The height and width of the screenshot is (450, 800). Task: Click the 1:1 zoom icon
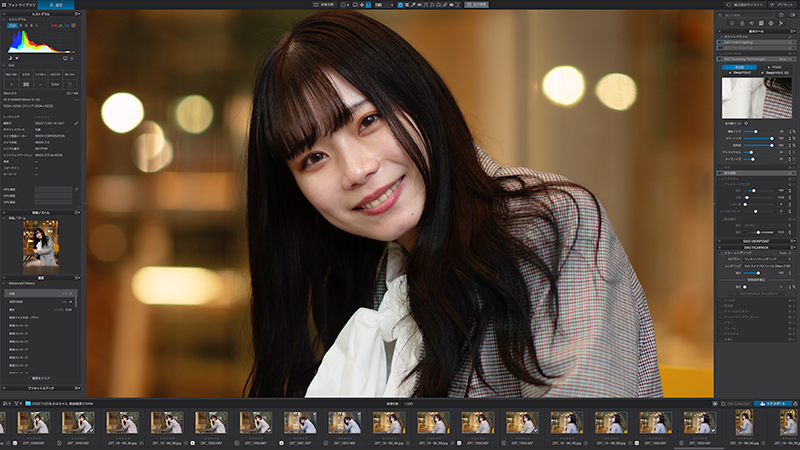tap(368, 5)
